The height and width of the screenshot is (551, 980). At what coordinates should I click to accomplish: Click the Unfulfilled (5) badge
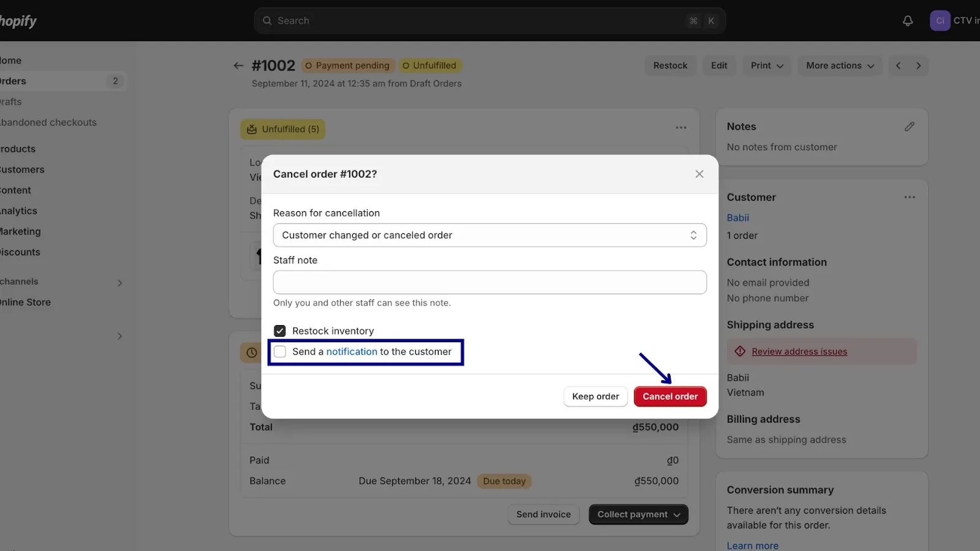point(283,129)
